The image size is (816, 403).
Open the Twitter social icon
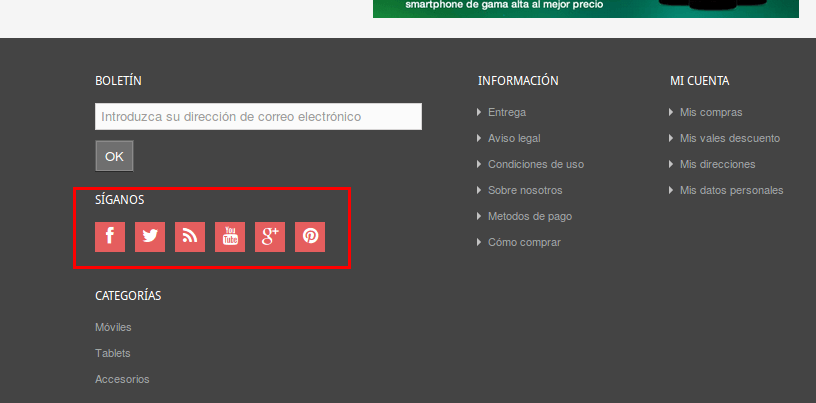[x=150, y=237]
